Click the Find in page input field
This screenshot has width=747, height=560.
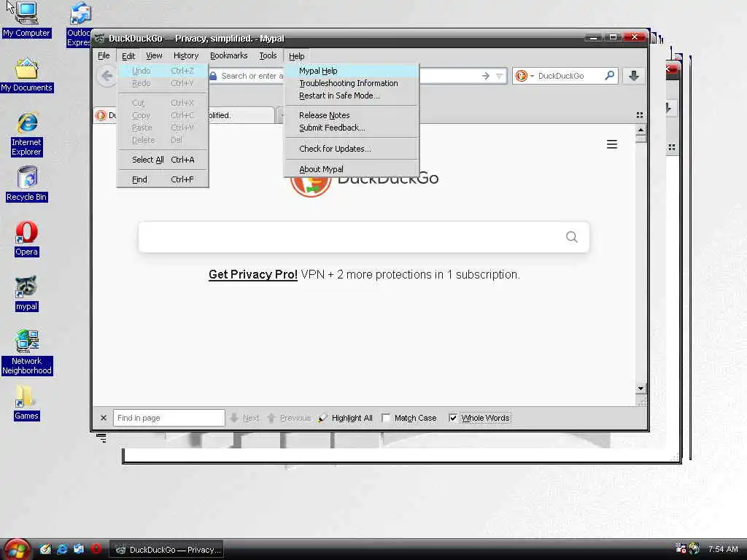[169, 418]
